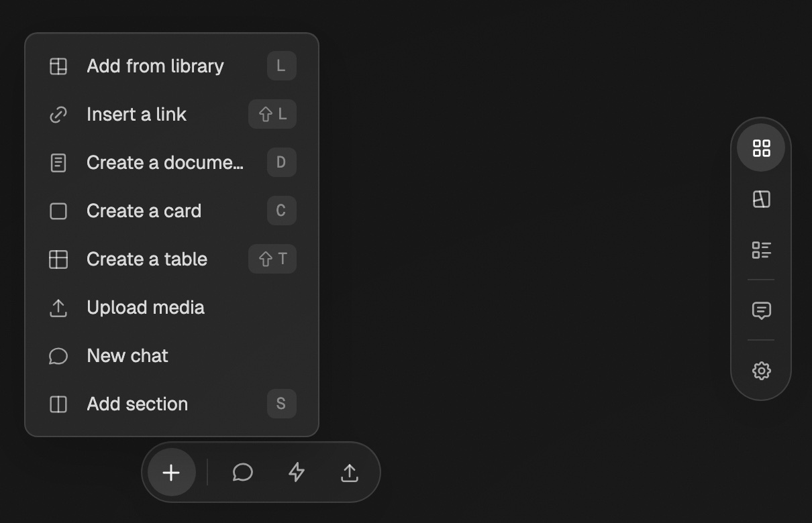Click the speech bubble icon beside New chat
Image resolution: width=812 pixels, height=523 pixels.
[58, 356]
